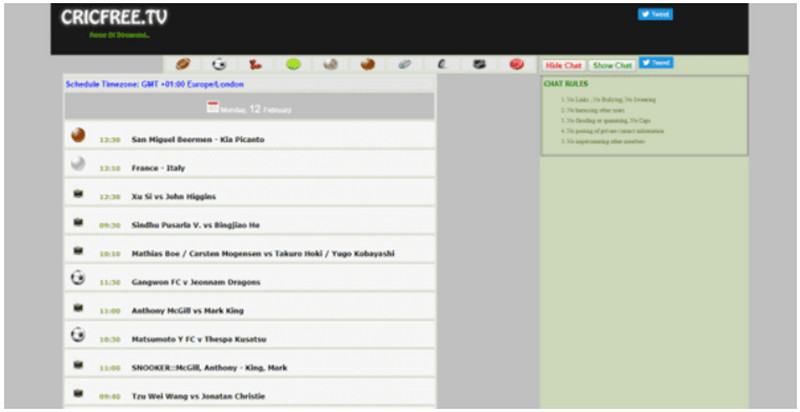Choose the green tennis ball sport icon

(x=293, y=64)
